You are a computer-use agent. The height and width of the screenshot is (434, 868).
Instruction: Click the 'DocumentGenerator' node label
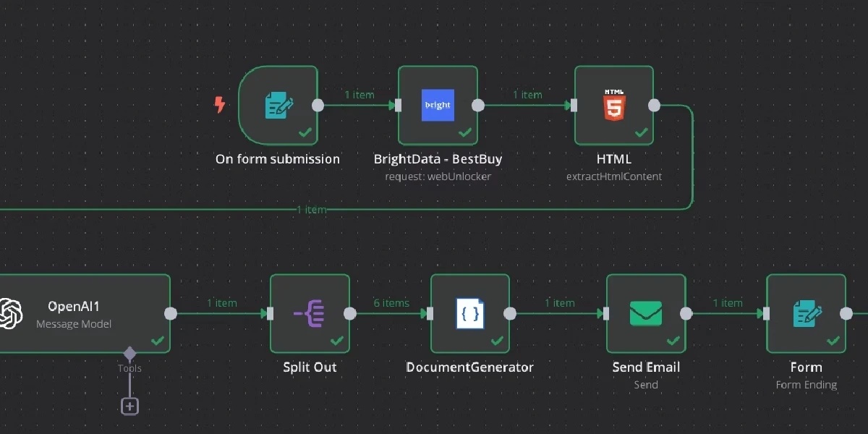point(470,367)
